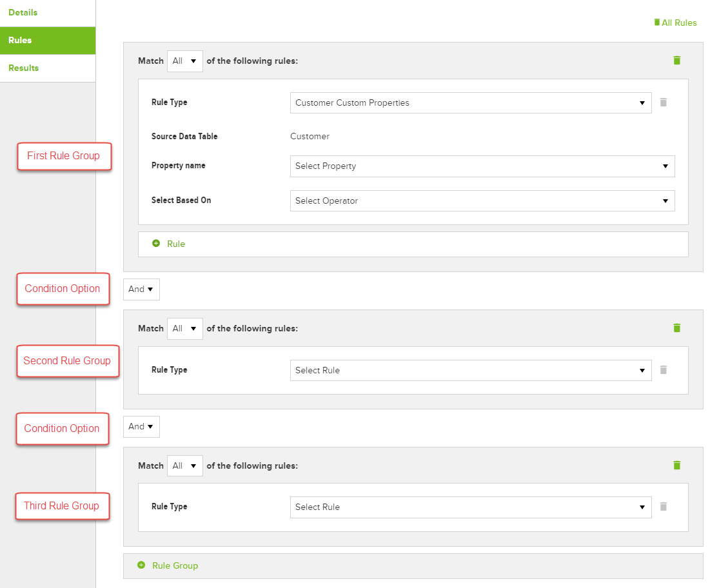Delete the first rule group with green trash icon

click(676, 60)
